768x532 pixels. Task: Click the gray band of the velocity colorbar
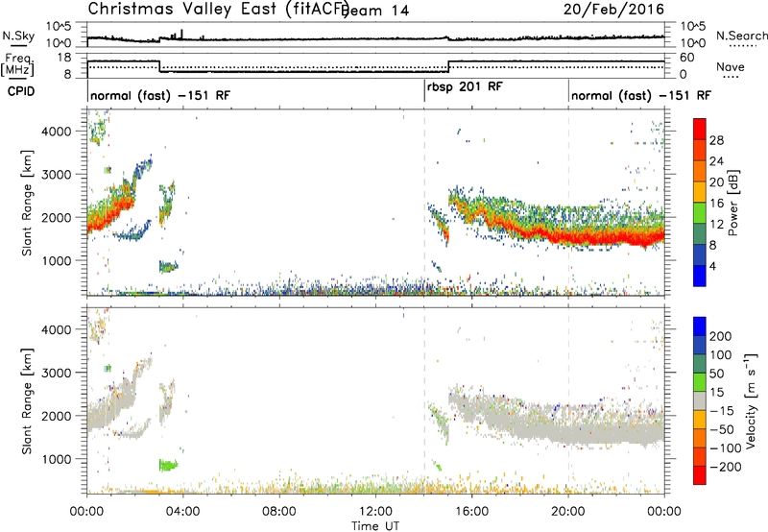point(700,400)
